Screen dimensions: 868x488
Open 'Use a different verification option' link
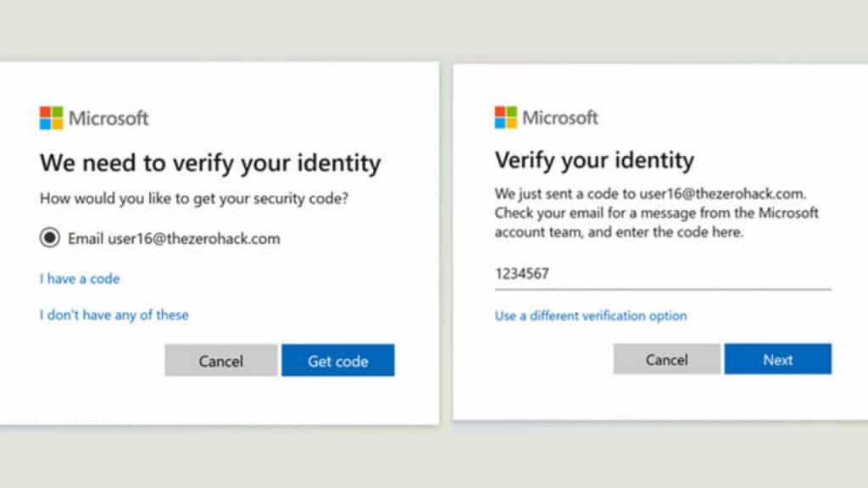coord(591,316)
